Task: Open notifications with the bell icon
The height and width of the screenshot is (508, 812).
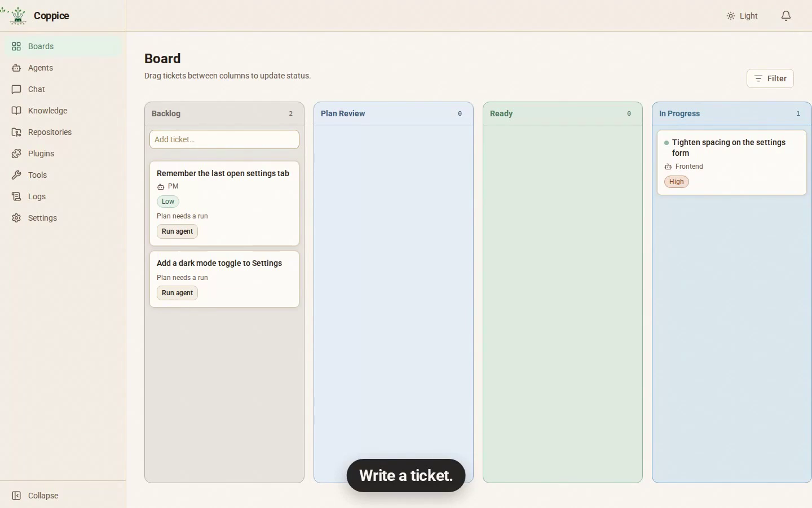Action: pos(786,16)
